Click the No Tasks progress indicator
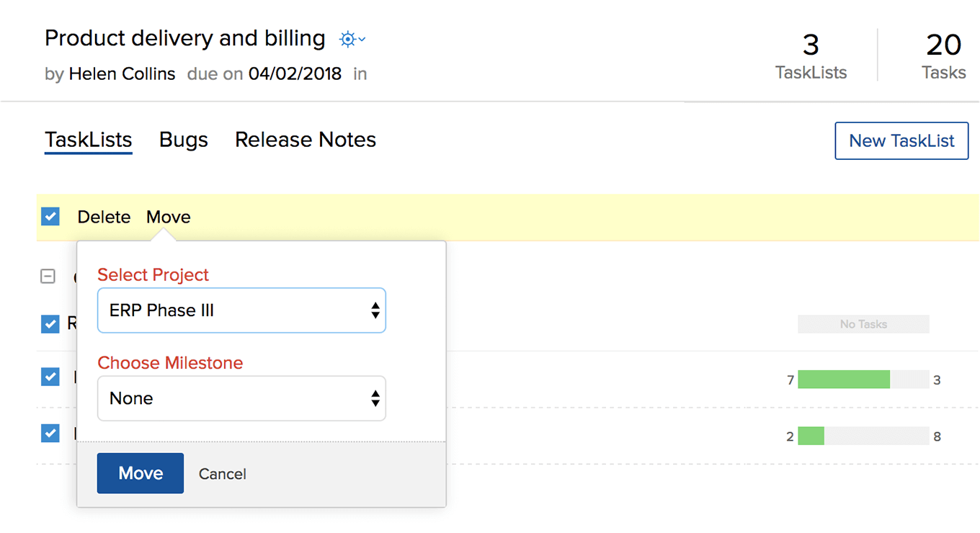Image resolution: width=980 pixels, height=533 pixels. tap(863, 324)
